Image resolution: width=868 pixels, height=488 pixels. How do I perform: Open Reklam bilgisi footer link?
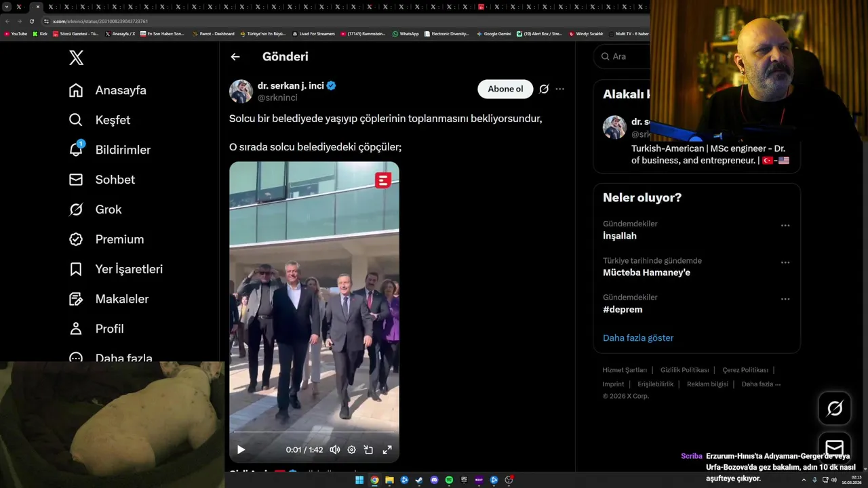tap(707, 384)
